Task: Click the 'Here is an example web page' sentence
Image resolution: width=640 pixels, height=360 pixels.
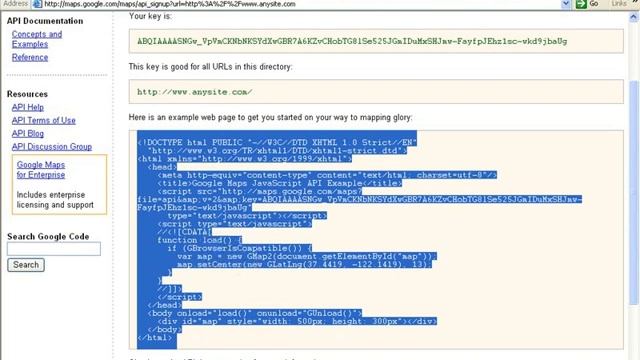Action: 270,117
